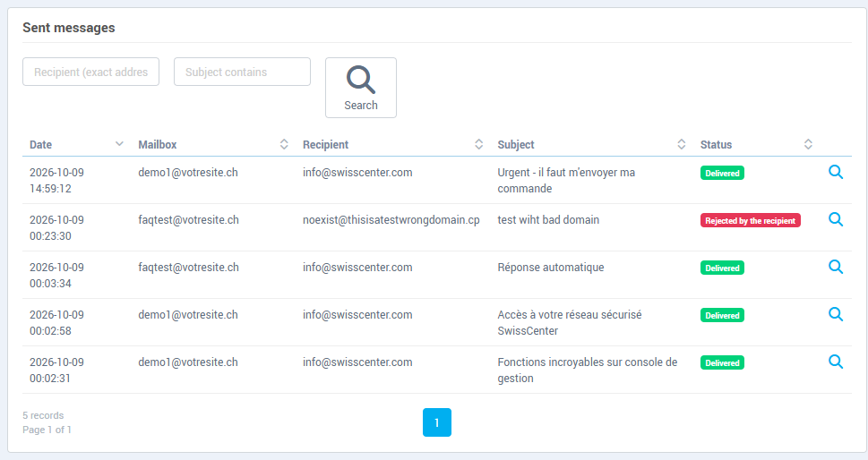
Task: Click the Search button with magnifier icon
Action: point(361,88)
